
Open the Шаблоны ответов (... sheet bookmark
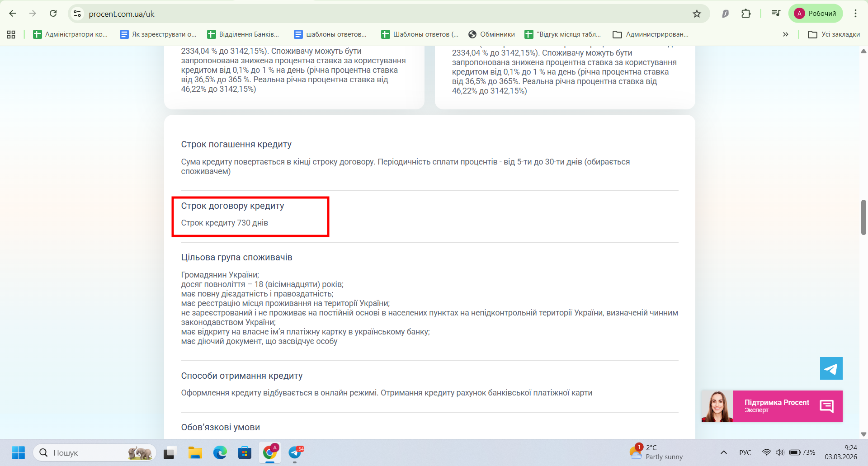click(420, 34)
